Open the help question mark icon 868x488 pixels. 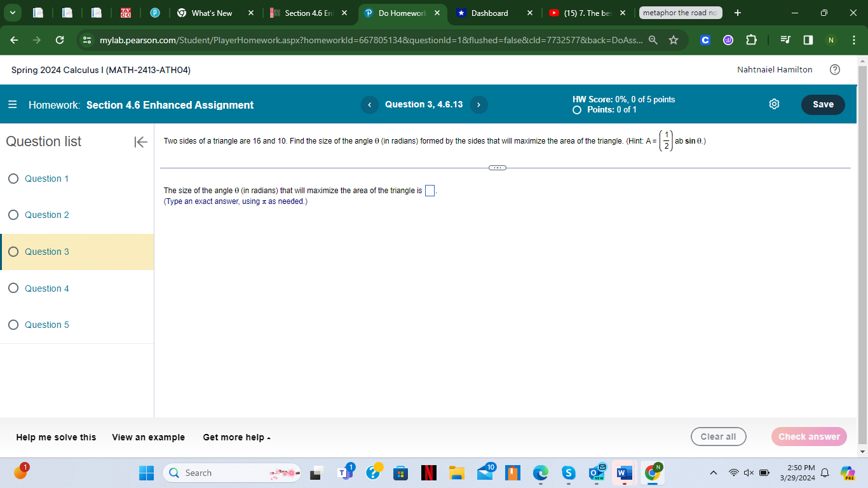tap(835, 69)
